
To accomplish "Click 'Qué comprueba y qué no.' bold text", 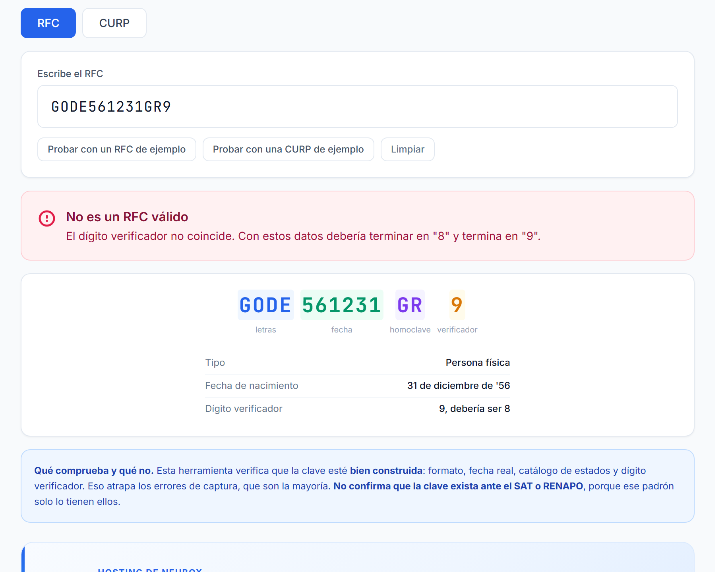I will (x=94, y=471).
